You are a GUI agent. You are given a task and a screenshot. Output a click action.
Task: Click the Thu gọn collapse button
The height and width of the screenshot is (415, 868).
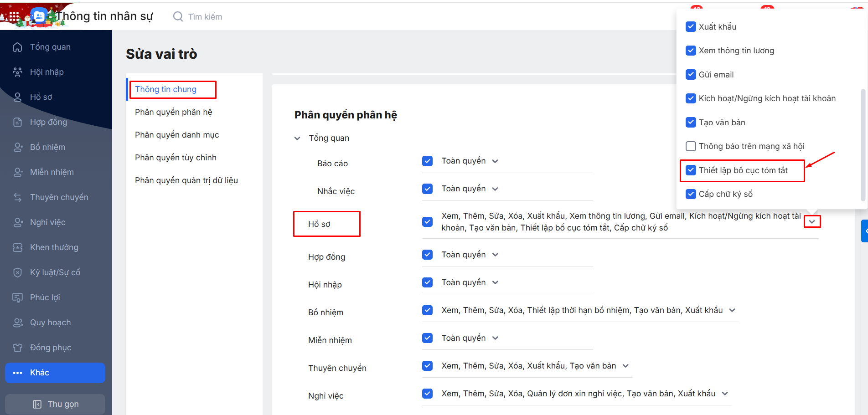tap(55, 404)
